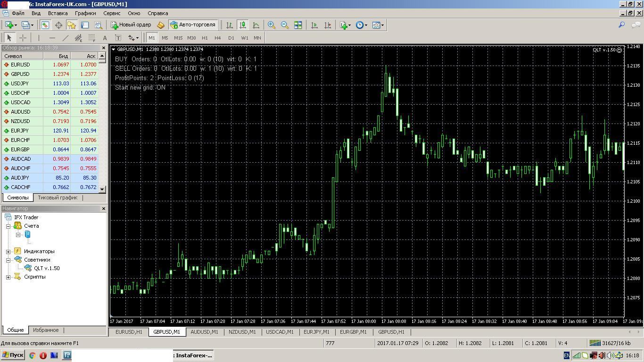Tile chart windows with grid icon
The height and width of the screenshot is (362, 644).
[x=298, y=25]
